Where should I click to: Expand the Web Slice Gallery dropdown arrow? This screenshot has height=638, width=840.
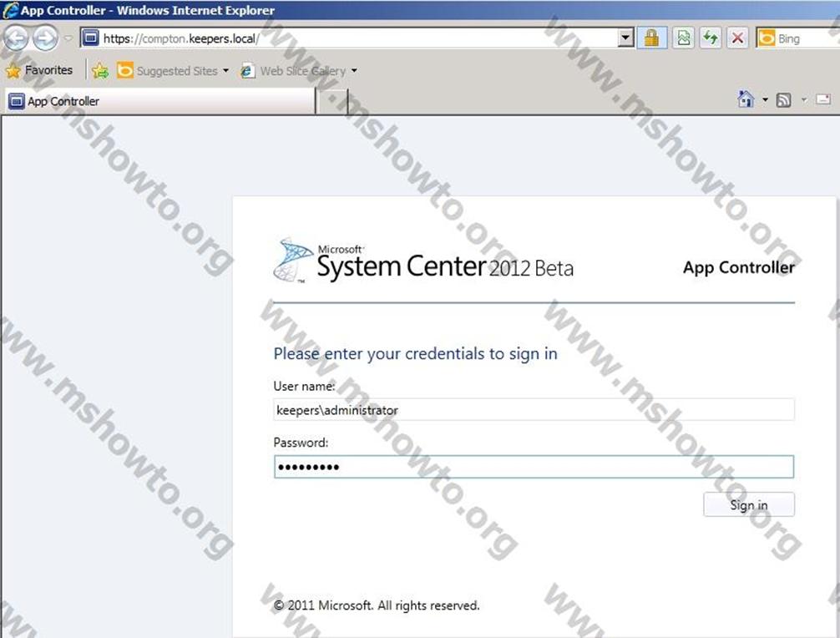point(354,70)
